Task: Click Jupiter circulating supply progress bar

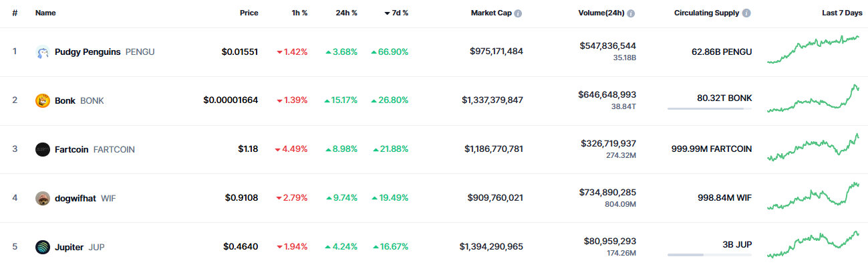Action: coord(709,255)
